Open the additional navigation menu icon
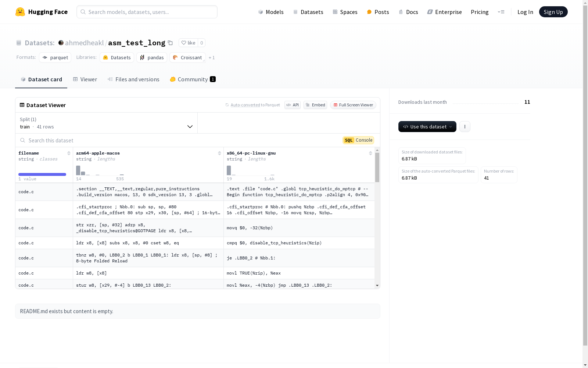The height and width of the screenshot is (368, 588). (x=501, y=12)
